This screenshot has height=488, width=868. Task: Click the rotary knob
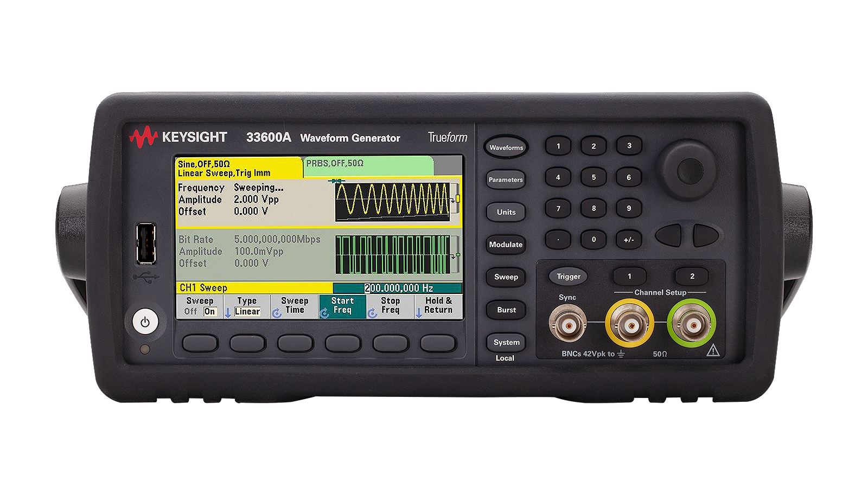[690, 171]
